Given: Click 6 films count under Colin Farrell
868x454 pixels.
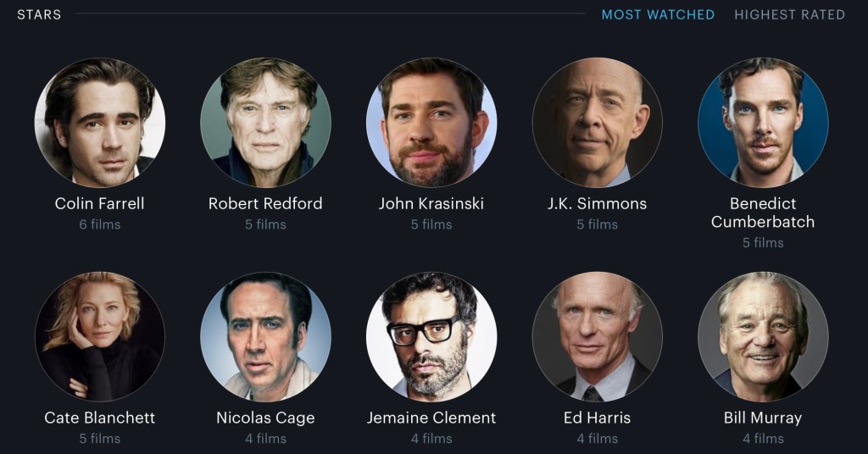Looking at the screenshot, I should coord(100,224).
